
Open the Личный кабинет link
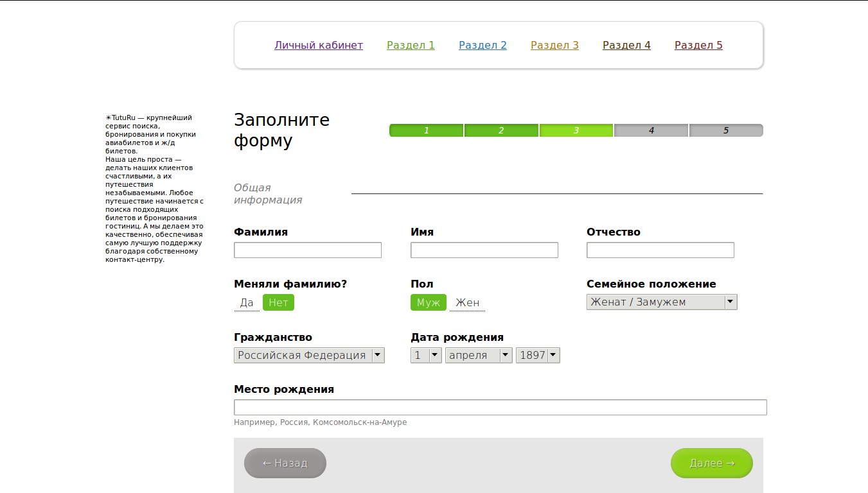(319, 45)
